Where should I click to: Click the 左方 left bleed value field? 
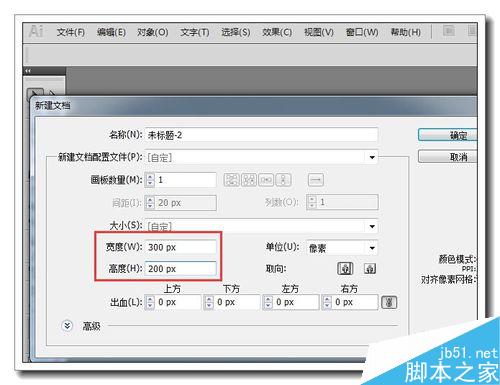(296, 302)
